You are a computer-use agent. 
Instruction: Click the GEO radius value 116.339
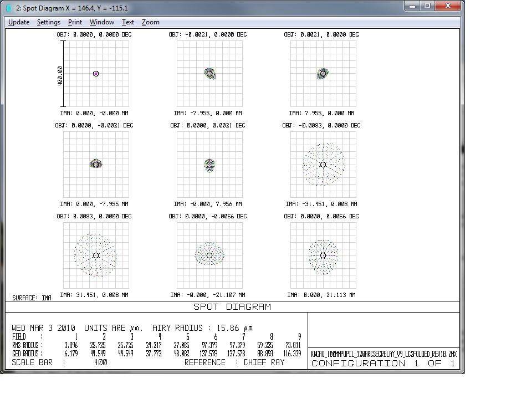[x=292, y=354]
